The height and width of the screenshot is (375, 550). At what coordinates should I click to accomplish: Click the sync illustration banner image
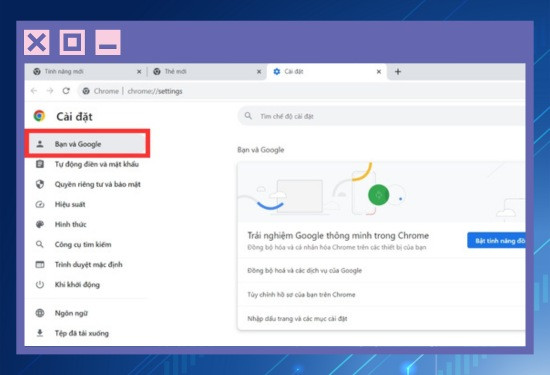click(382, 192)
